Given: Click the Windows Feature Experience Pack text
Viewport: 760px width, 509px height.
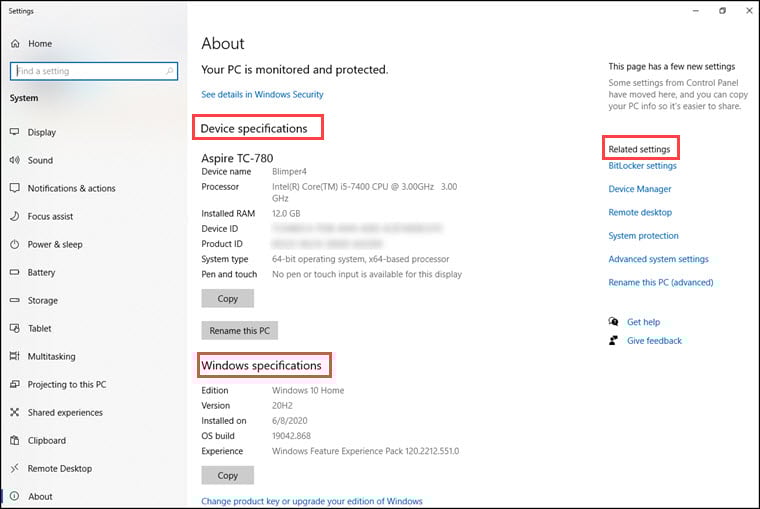Looking at the screenshot, I should [365, 451].
